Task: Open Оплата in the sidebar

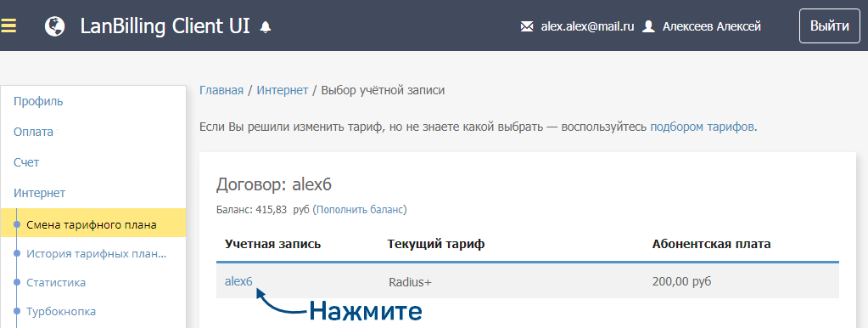Action: (33, 132)
